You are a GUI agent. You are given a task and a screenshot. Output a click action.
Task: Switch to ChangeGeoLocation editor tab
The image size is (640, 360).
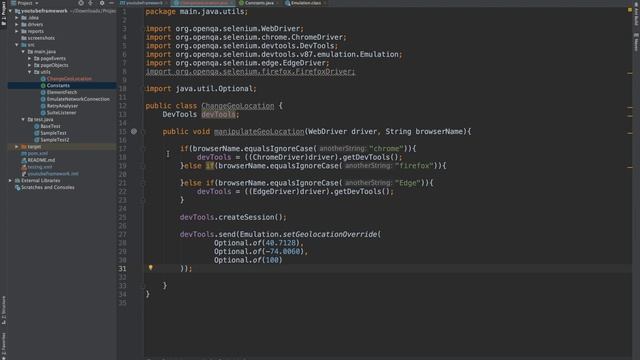click(203, 3)
